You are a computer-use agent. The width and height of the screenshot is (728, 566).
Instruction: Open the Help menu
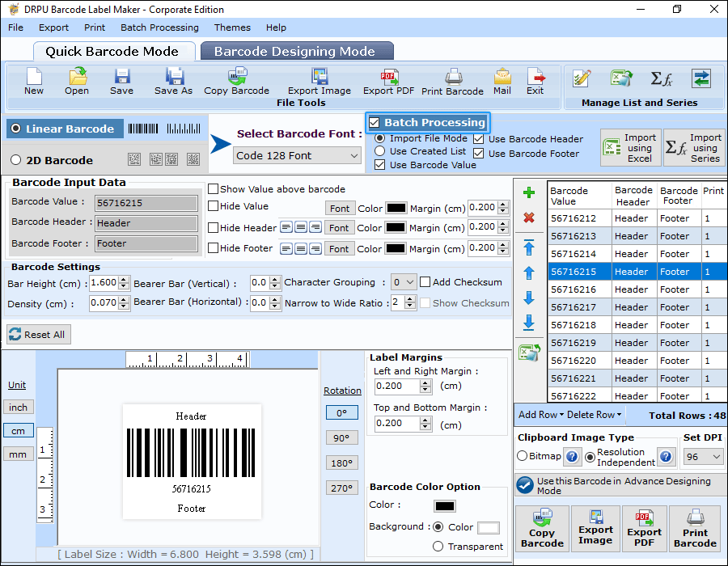click(277, 27)
